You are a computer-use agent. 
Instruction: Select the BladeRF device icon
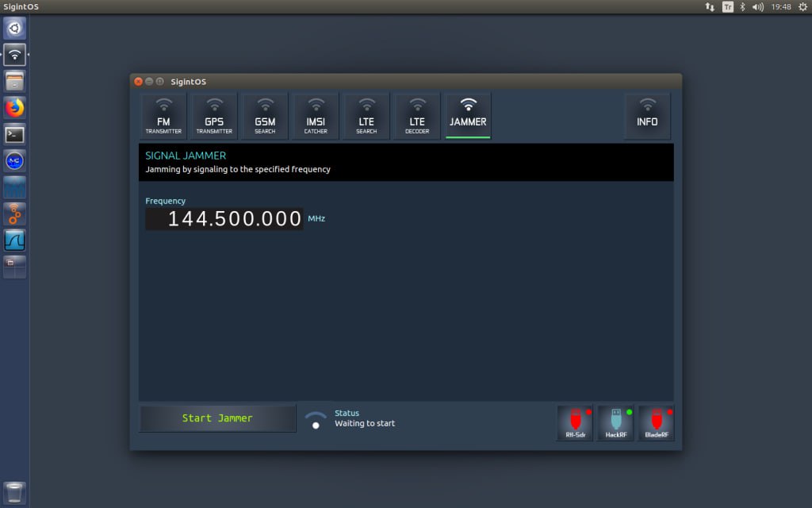pyautogui.click(x=656, y=423)
